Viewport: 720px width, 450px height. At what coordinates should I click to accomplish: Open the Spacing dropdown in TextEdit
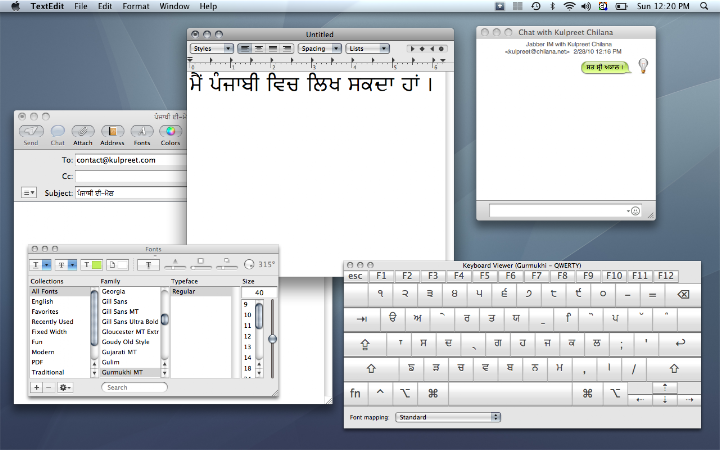(320, 48)
